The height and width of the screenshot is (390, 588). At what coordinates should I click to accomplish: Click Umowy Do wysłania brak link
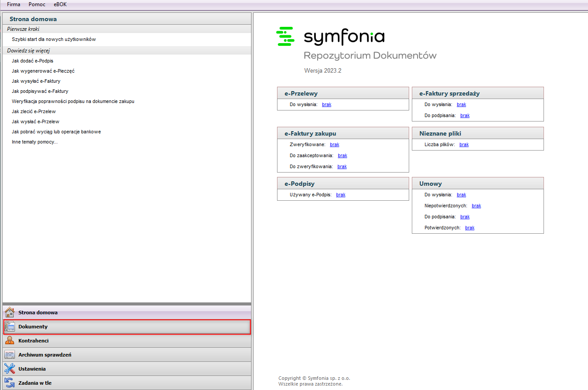(x=461, y=195)
